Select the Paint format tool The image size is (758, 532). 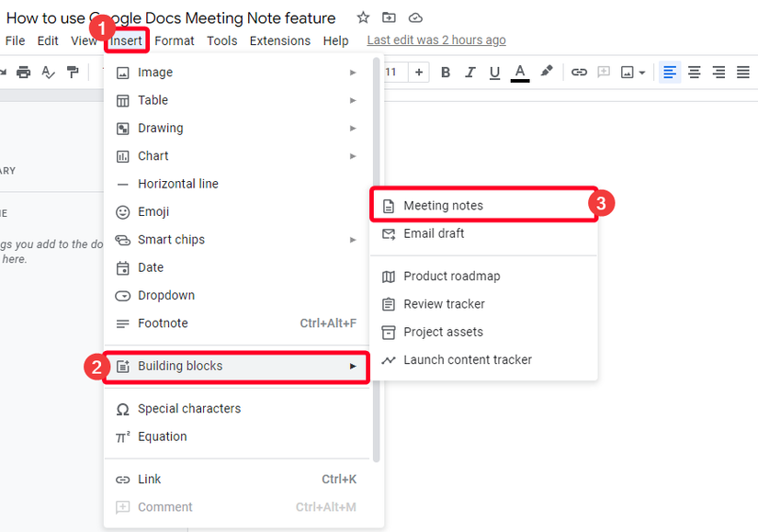pyautogui.click(x=73, y=73)
